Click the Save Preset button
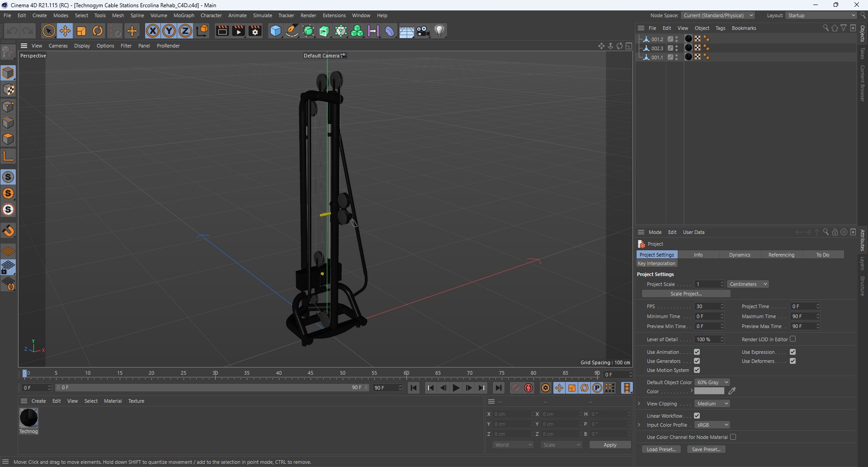The height and width of the screenshot is (467, 868). point(706,449)
